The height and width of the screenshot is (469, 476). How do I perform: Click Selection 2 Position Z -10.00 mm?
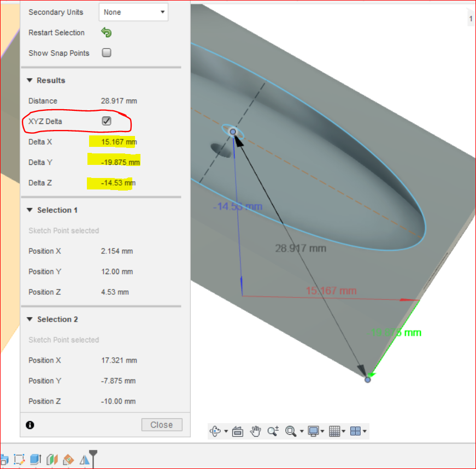pos(118,401)
